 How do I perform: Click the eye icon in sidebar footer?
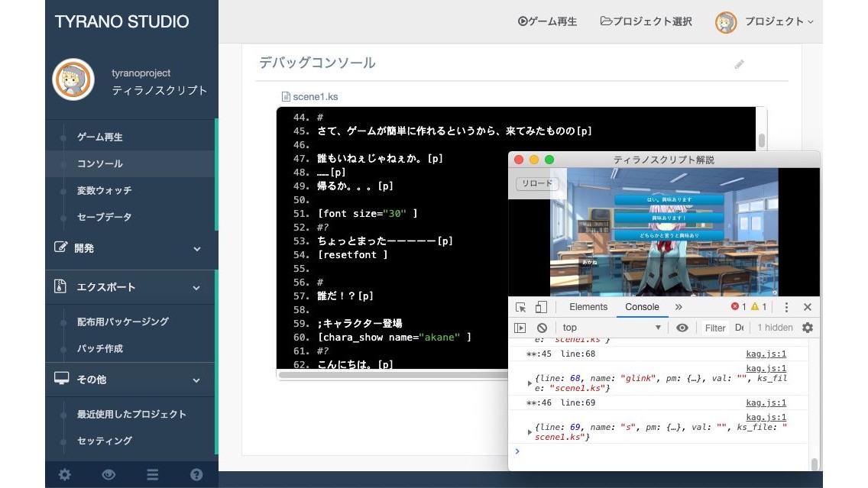click(x=108, y=474)
